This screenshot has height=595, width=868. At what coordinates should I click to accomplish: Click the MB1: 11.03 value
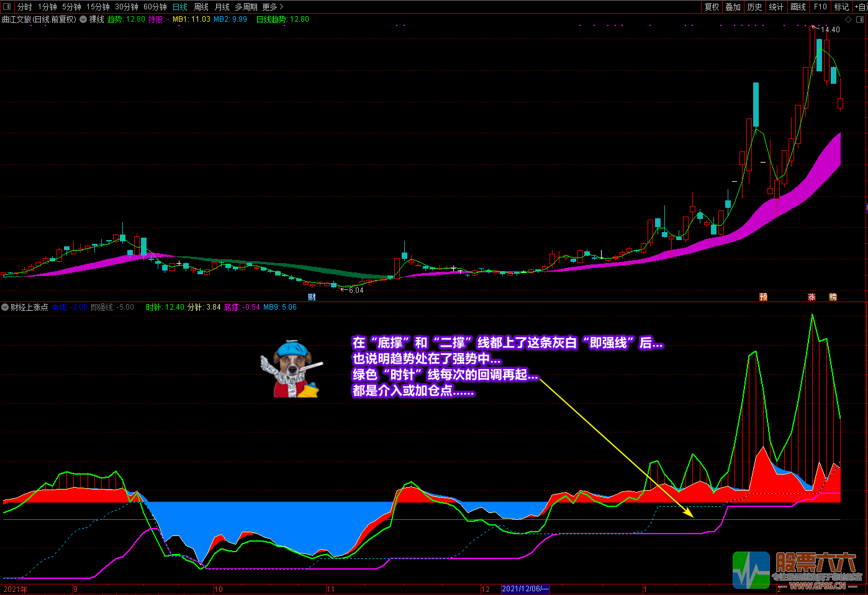[191, 19]
